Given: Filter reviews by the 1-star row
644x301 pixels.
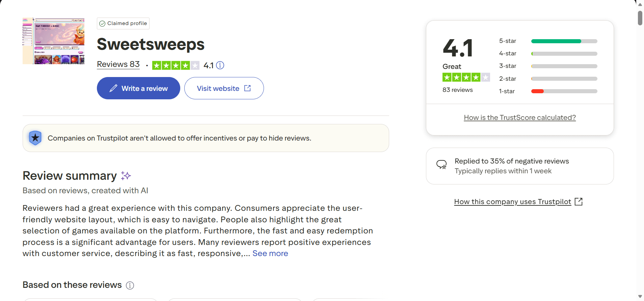Looking at the screenshot, I should click(x=548, y=91).
